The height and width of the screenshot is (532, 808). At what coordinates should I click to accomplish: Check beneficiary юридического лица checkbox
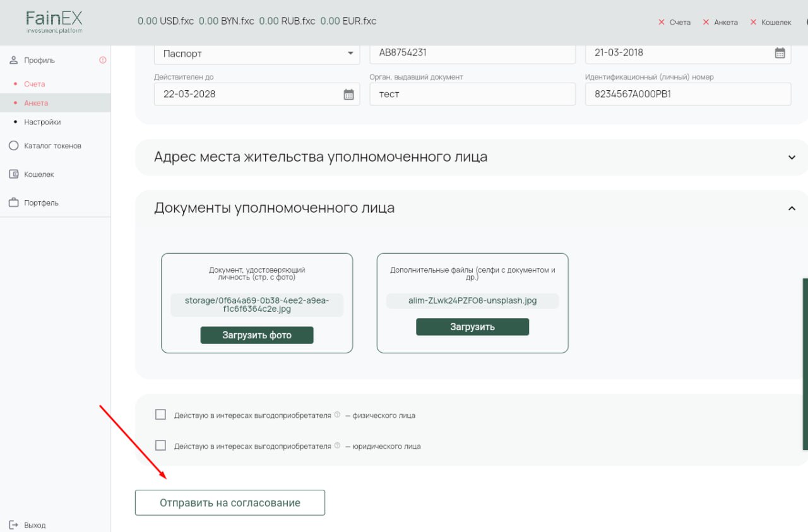pos(160,446)
